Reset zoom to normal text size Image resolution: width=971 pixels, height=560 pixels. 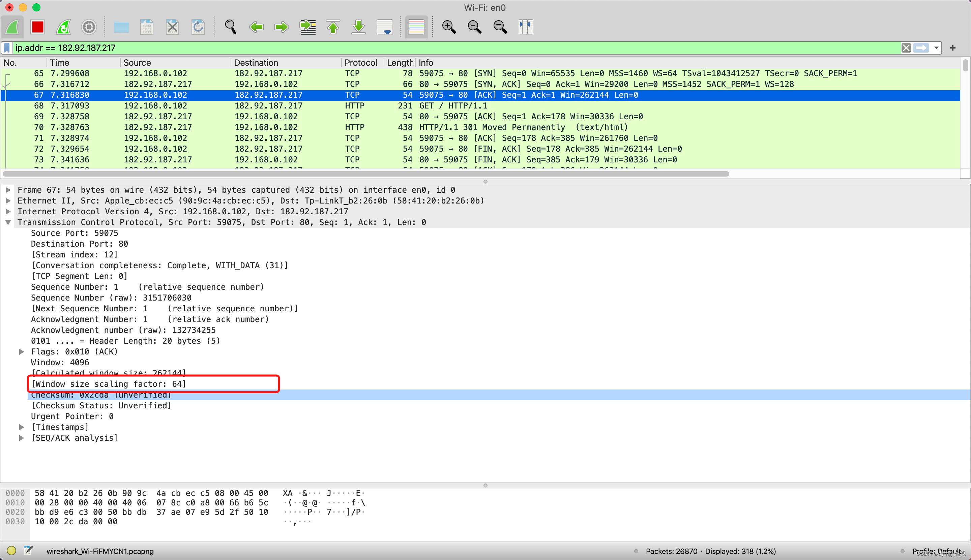(500, 27)
